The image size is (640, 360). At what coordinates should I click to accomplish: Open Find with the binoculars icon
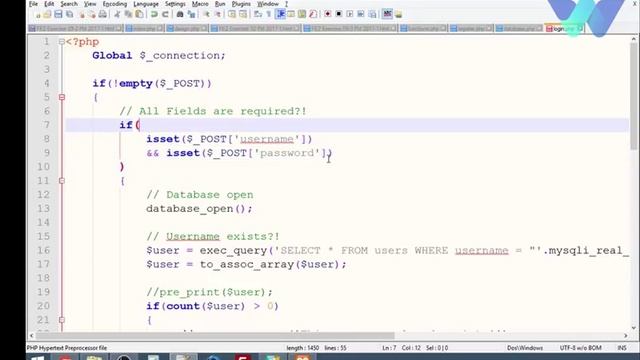180,14
